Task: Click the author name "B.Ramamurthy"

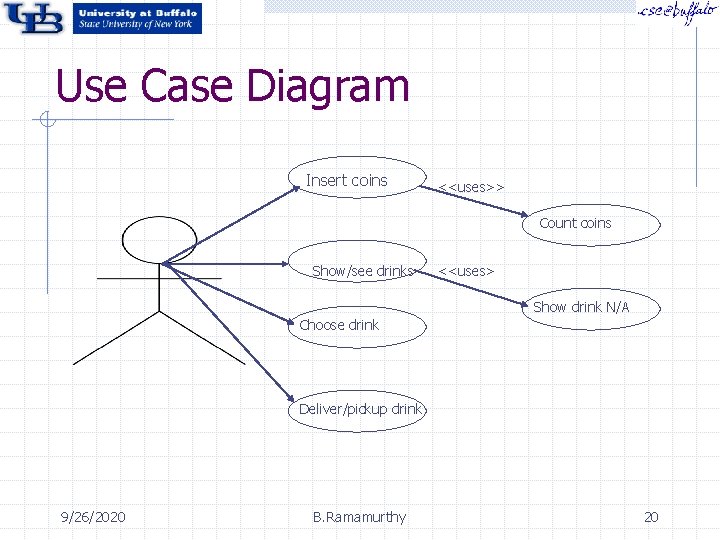Action: pyautogui.click(x=360, y=518)
